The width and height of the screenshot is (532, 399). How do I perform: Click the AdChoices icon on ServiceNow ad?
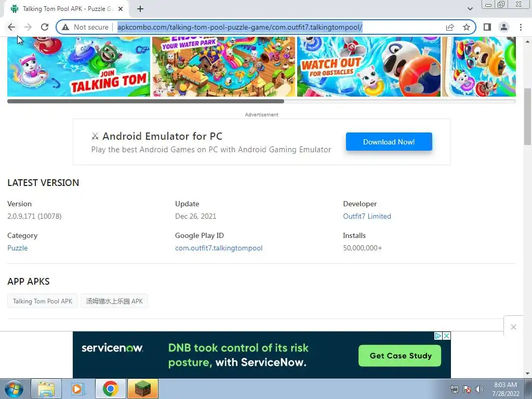coord(438,336)
